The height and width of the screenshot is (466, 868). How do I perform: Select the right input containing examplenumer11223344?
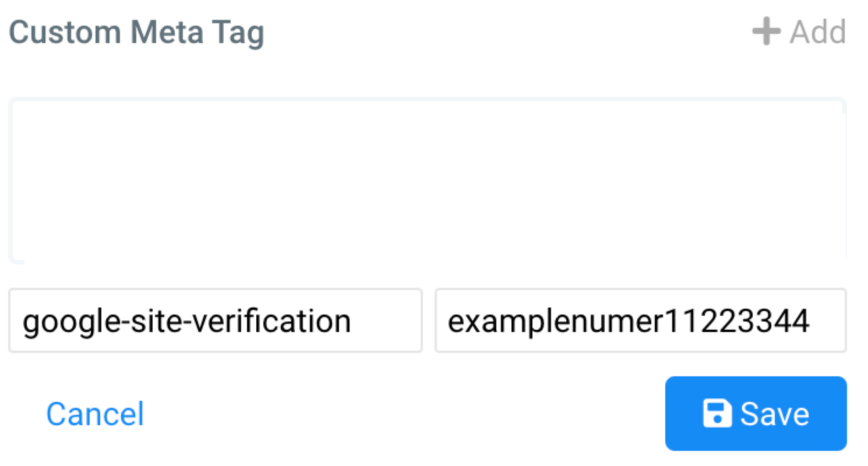640,320
